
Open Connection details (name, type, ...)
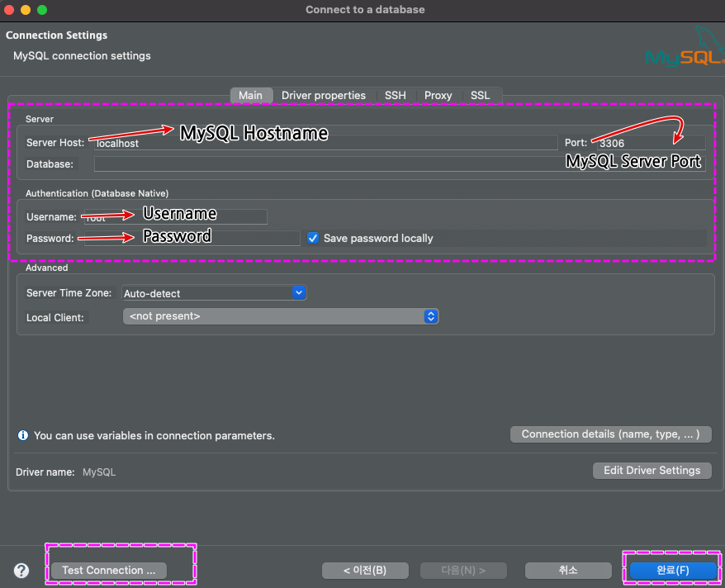click(611, 434)
